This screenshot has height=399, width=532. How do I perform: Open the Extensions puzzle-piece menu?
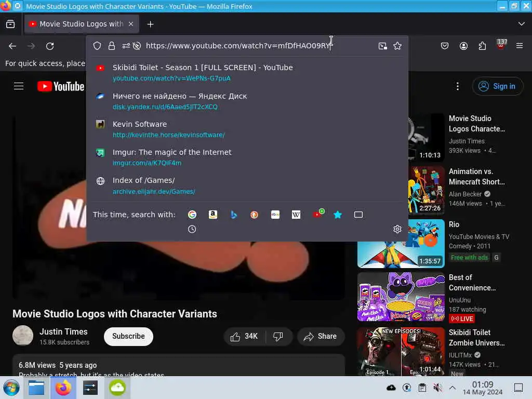coord(482,46)
